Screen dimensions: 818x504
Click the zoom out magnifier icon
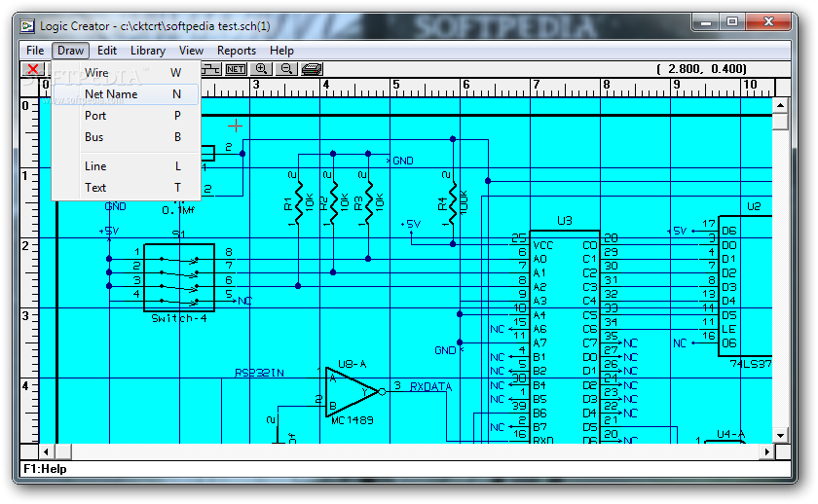286,69
